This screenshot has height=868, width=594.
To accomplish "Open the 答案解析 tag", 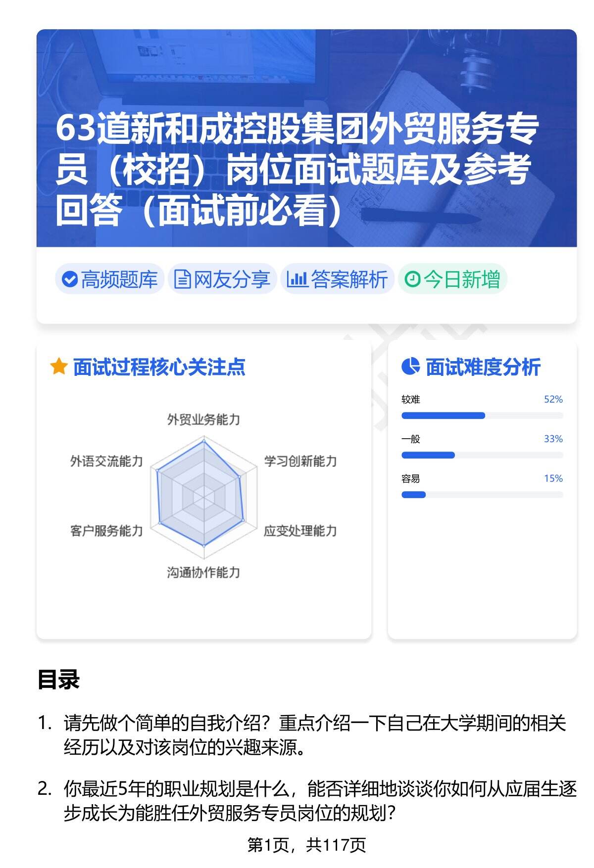I will pyautogui.click(x=338, y=279).
